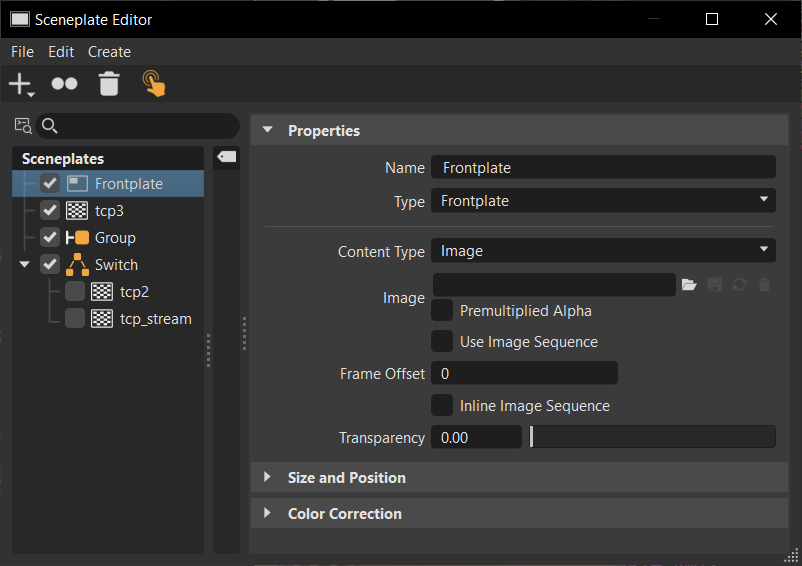Viewport: 802px width, 566px height.
Task: Expand the Size and Position section
Action: [346, 478]
